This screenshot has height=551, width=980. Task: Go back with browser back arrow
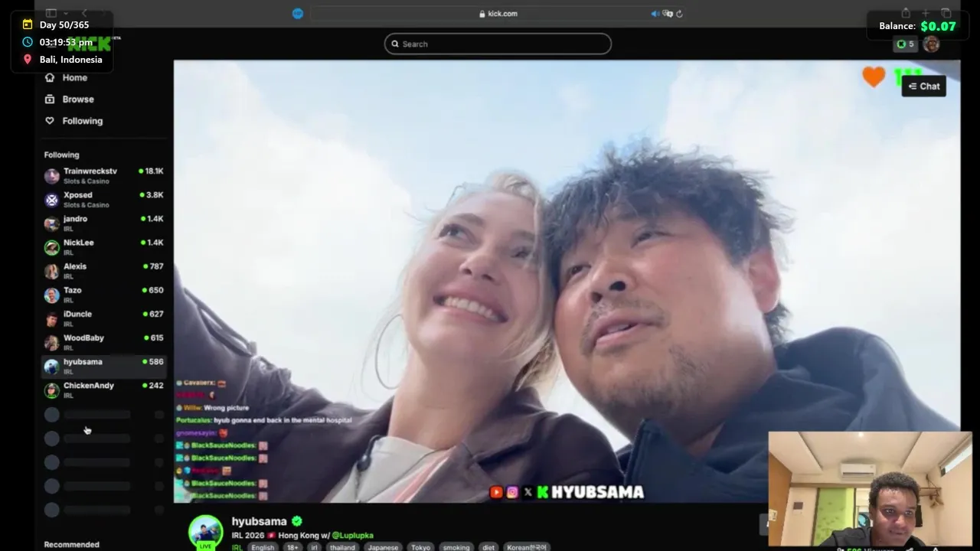(84, 13)
